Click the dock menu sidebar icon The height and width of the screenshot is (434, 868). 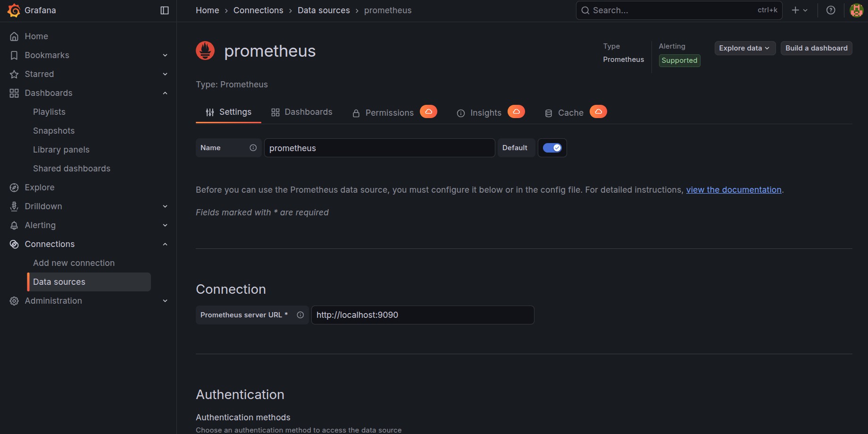165,10
